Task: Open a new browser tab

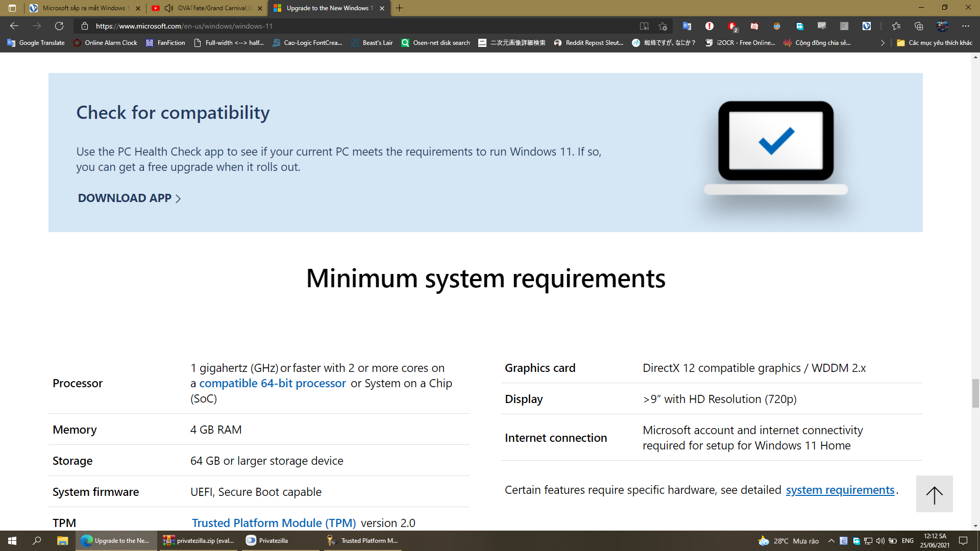Action: [399, 8]
